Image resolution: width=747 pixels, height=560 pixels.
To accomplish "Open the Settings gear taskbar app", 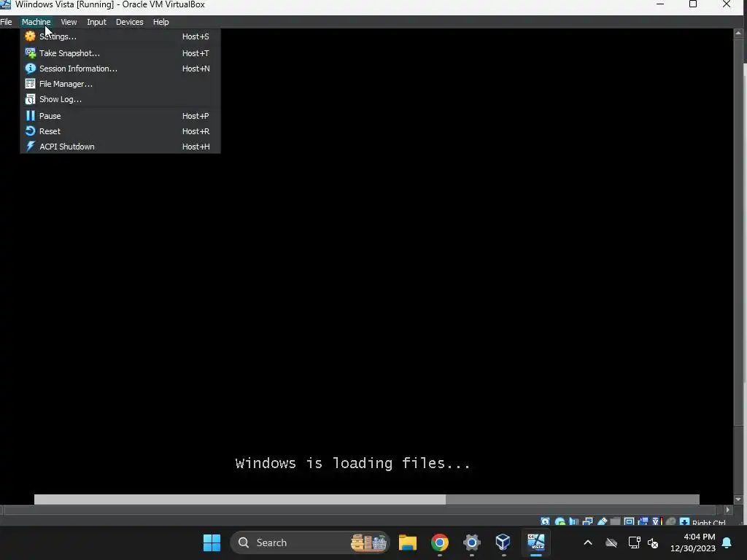I will click(472, 542).
